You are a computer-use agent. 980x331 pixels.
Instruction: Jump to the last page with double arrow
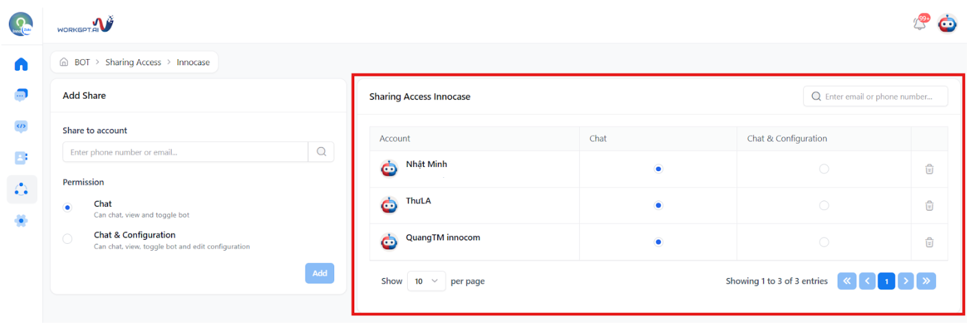click(926, 281)
